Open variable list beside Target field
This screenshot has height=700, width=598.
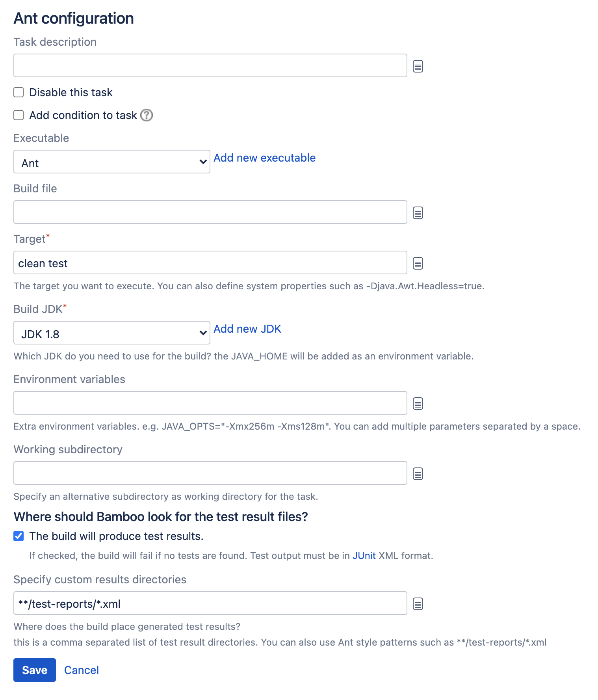coord(417,263)
